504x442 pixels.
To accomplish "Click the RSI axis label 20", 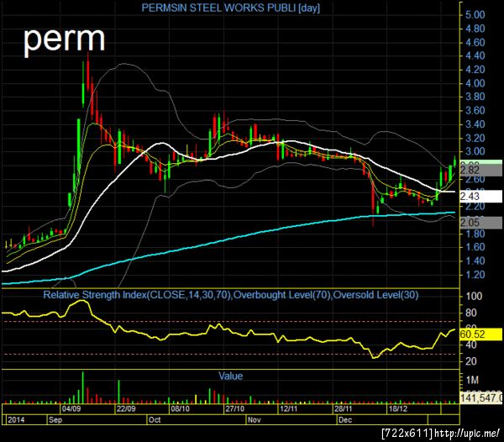I will (x=471, y=361).
